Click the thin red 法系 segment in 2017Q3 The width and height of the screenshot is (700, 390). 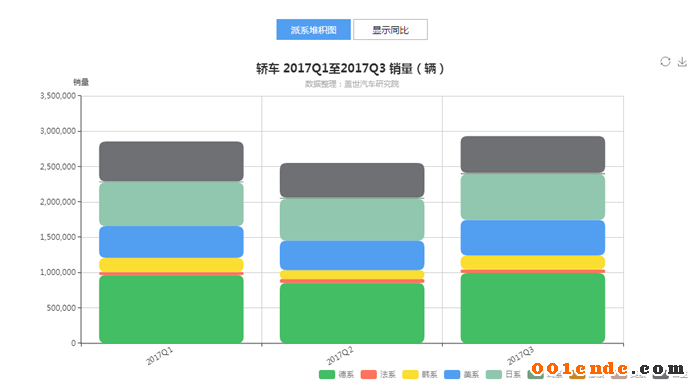533,271
